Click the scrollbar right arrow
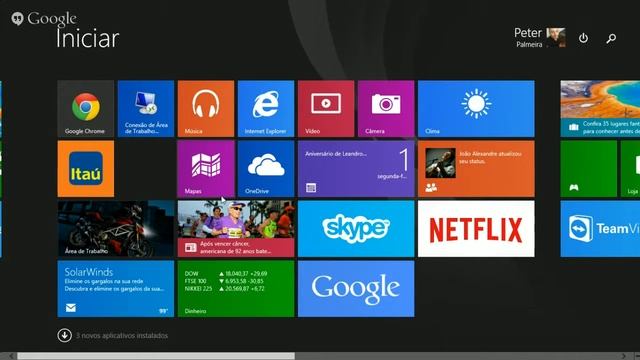This screenshot has height=360, width=640. click(x=623, y=356)
